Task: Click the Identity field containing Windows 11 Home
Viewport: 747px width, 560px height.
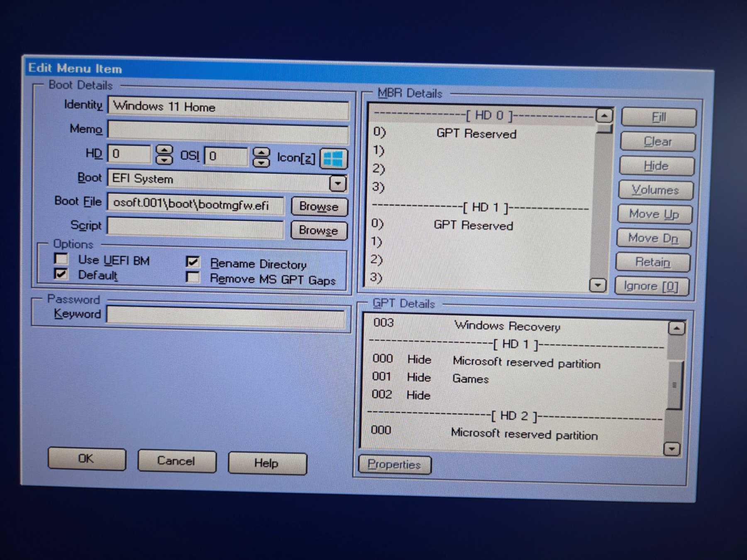Action: pyautogui.click(x=228, y=108)
